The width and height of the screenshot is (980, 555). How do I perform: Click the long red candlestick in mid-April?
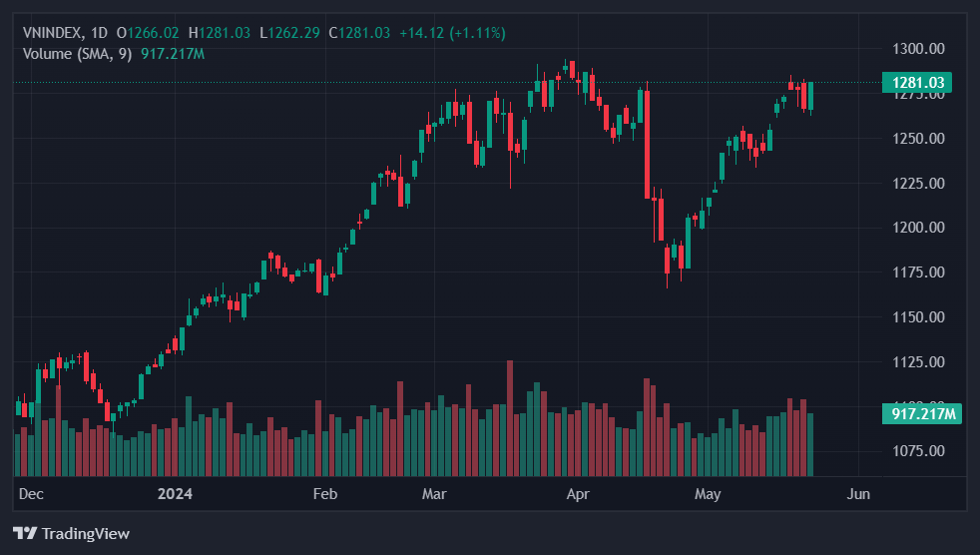(x=647, y=142)
